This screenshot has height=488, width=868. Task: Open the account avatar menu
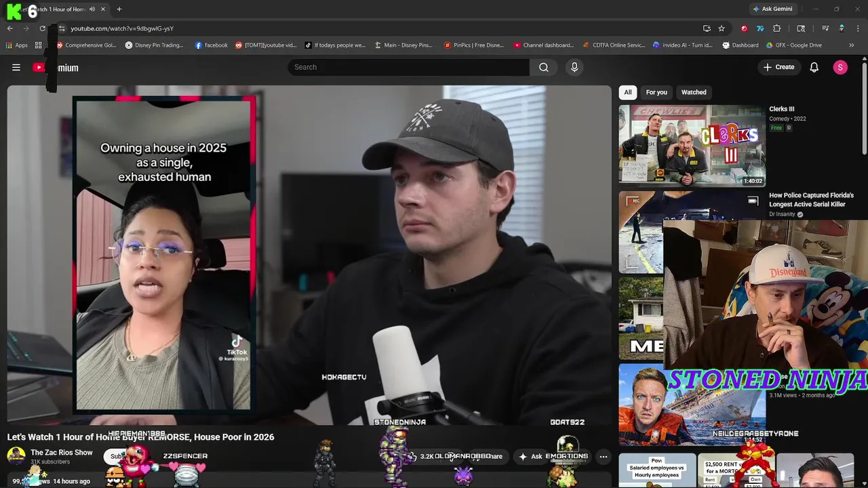click(840, 67)
